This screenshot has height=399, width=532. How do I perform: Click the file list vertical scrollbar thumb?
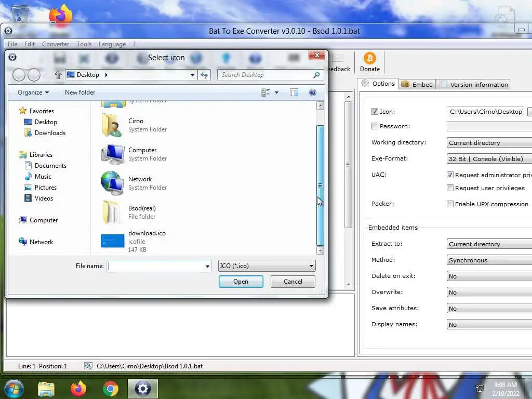tap(320, 185)
